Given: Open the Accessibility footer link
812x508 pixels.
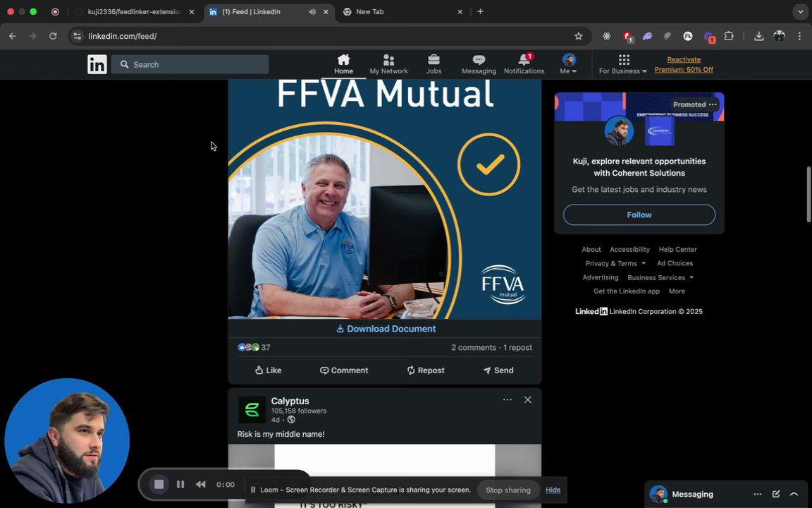Looking at the screenshot, I should pyautogui.click(x=629, y=249).
